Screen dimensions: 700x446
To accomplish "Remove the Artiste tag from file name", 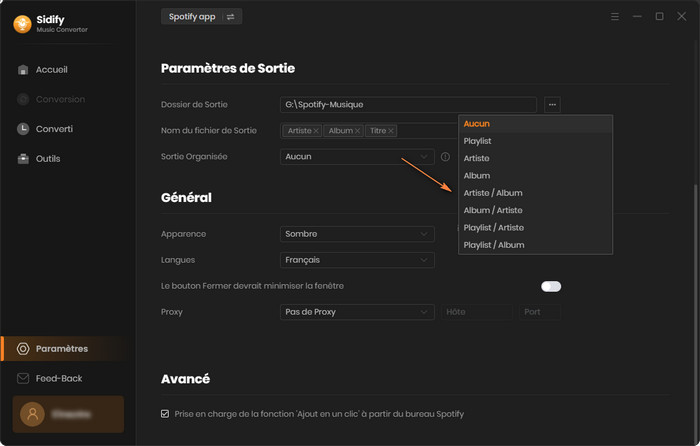I will pyautogui.click(x=317, y=131).
